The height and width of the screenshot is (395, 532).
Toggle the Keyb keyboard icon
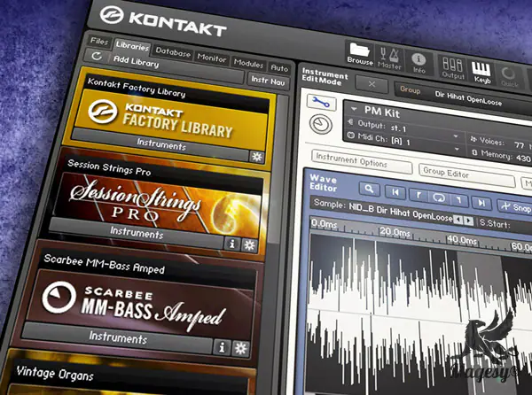pyautogui.click(x=481, y=73)
